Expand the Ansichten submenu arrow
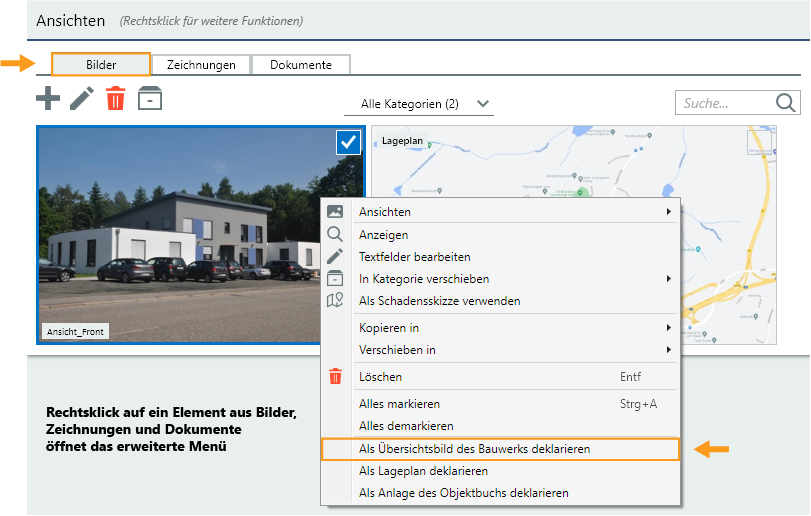This screenshot has height=516, width=811. [669, 211]
